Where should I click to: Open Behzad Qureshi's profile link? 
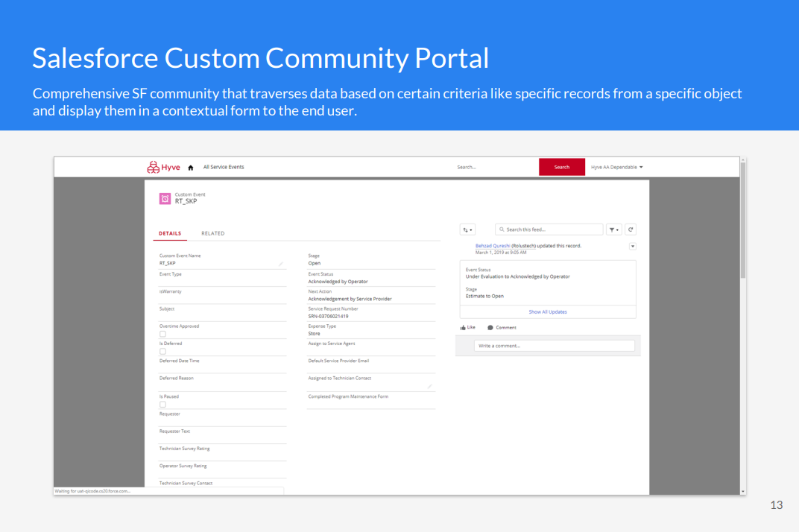point(493,246)
